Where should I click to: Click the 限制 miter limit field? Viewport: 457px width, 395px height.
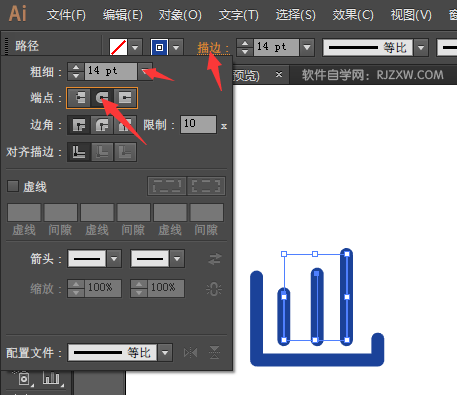[198, 125]
